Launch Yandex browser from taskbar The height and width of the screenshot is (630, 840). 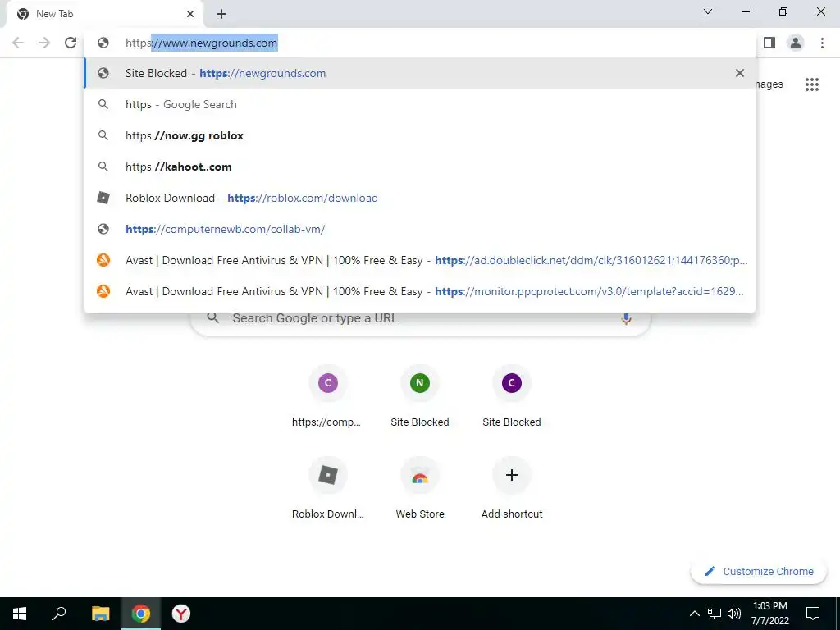(181, 614)
